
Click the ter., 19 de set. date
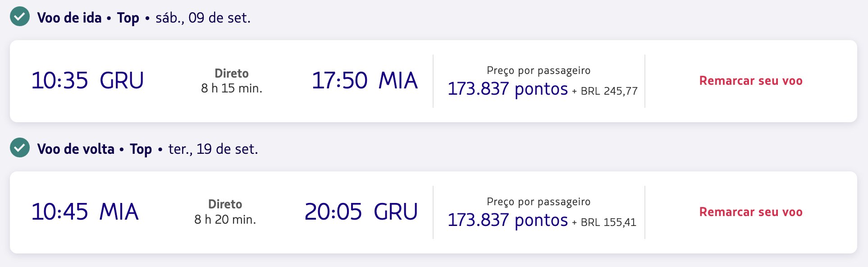click(x=213, y=149)
